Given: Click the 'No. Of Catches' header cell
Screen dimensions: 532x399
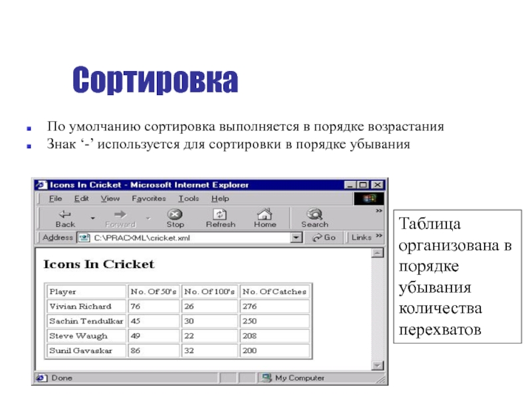Looking at the screenshot, I should [275, 291].
